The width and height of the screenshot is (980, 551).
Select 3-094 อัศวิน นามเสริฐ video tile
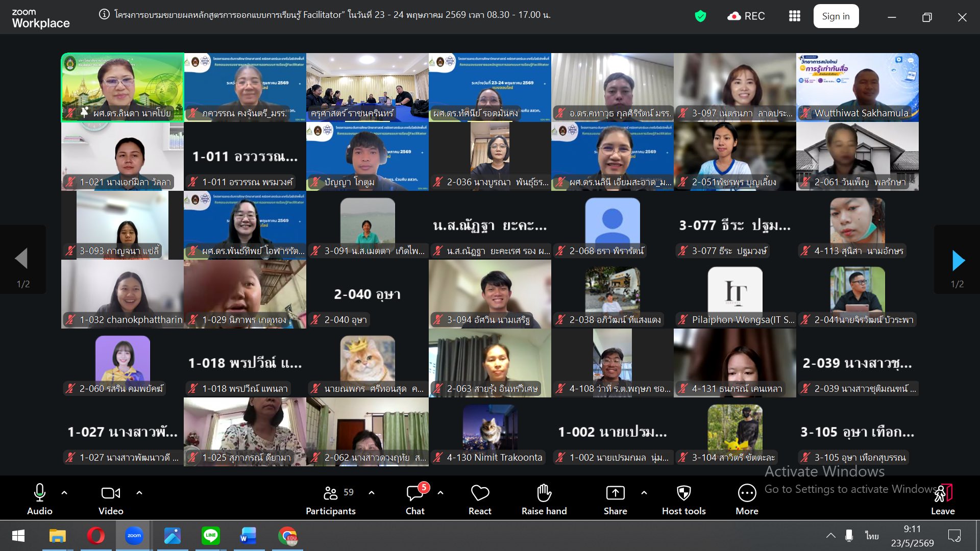[490, 294]
